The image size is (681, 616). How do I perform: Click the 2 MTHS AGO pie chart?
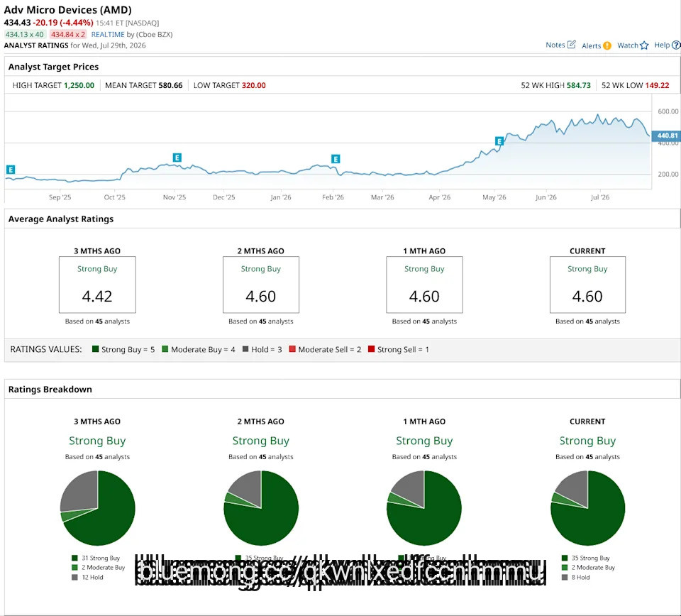point(261,508)
